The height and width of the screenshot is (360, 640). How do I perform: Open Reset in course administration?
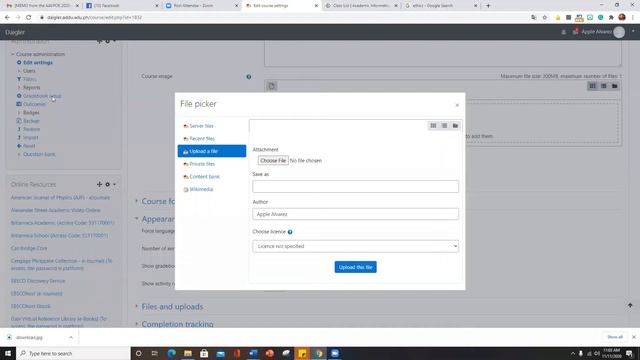[x=29, y=146]
